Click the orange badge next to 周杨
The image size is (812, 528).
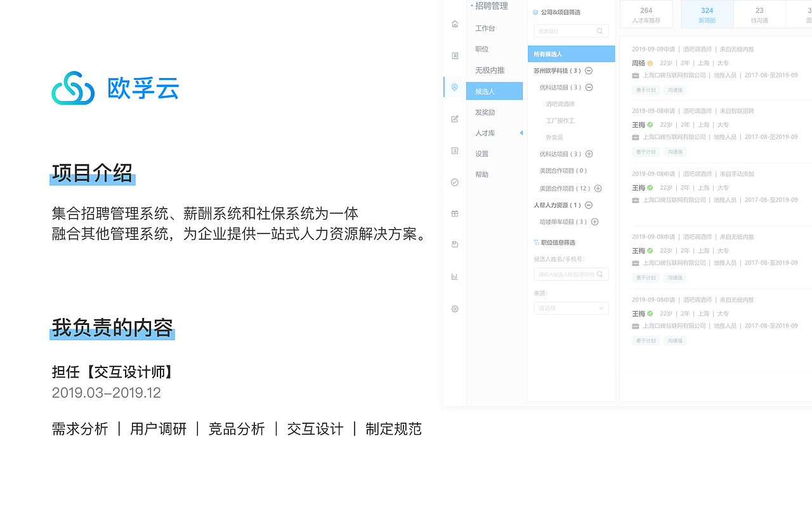(650, 63)
